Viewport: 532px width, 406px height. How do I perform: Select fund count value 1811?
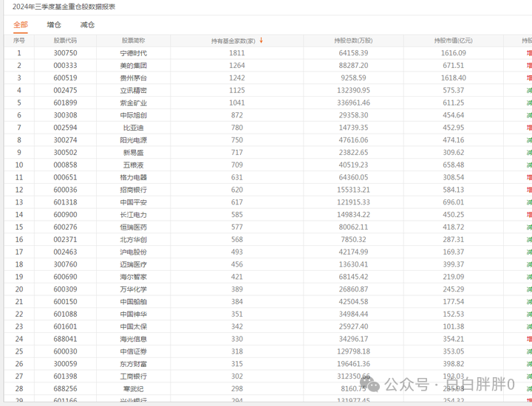237,53
